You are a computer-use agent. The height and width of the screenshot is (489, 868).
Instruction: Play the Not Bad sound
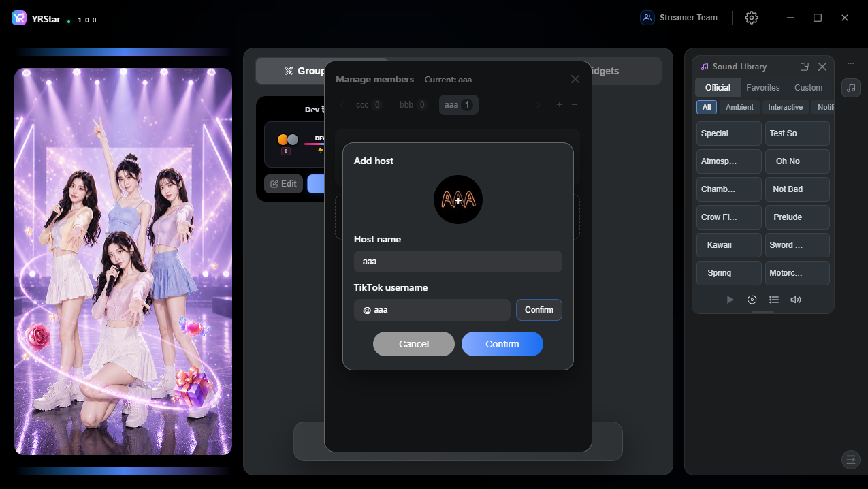coord(797,189)
